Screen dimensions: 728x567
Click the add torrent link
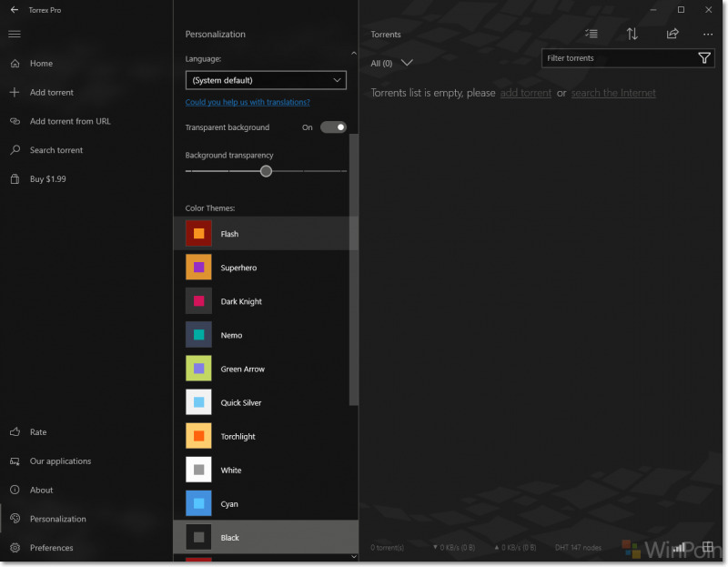526,93
